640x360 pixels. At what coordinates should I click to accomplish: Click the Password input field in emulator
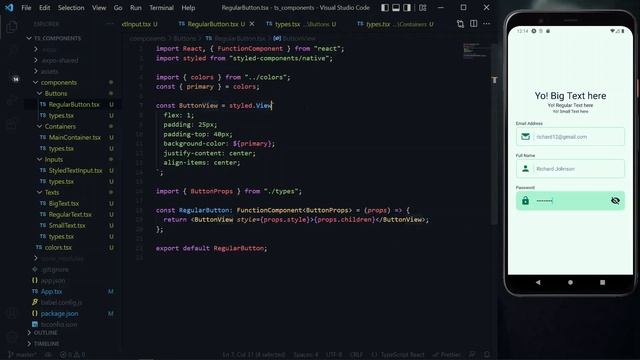point(570,200)
